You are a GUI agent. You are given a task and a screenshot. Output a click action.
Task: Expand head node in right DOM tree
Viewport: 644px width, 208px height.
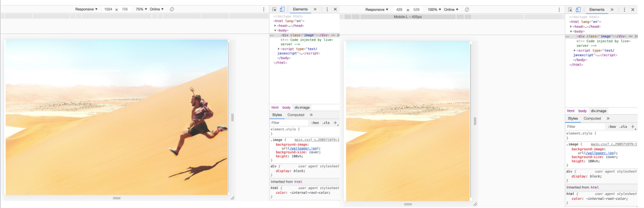[571, 27]
